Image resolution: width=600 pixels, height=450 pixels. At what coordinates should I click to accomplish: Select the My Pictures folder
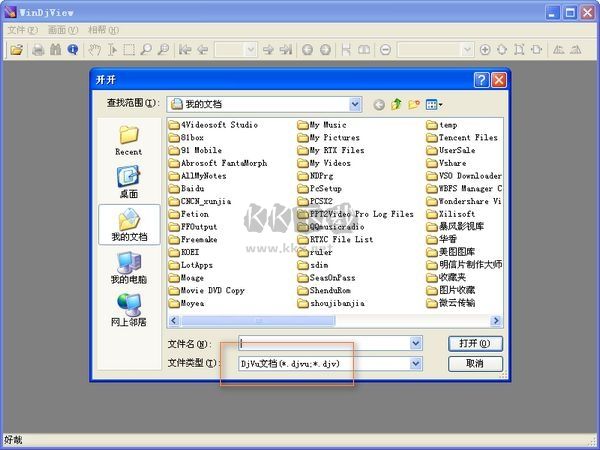pos(329,137)
